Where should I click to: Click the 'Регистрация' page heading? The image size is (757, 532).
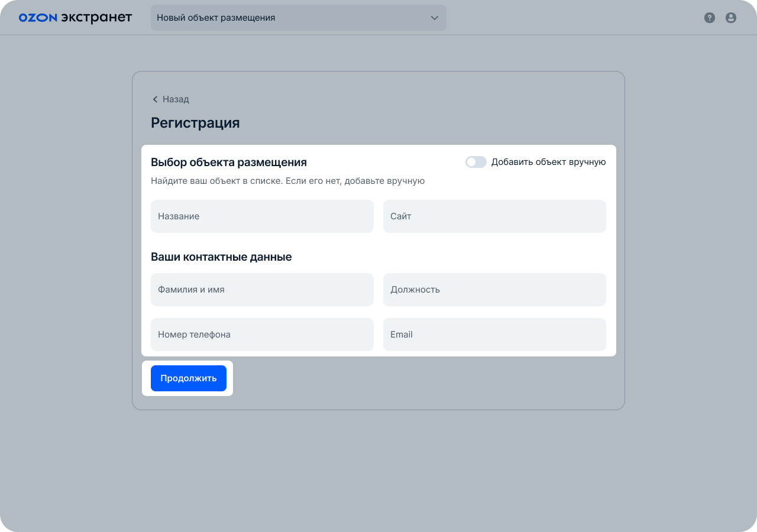195,123
